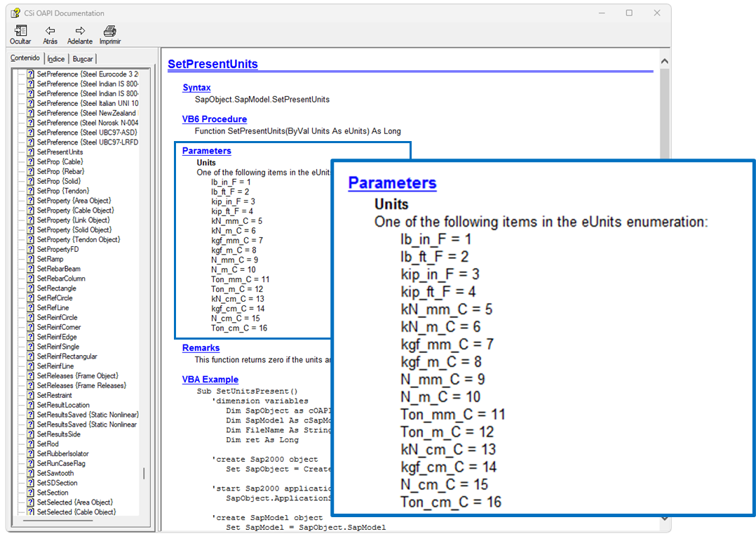The width and height of the screenshot is (756, 534).
Task: Click the SetResultLocation topic icon
Action: point(30,405)
